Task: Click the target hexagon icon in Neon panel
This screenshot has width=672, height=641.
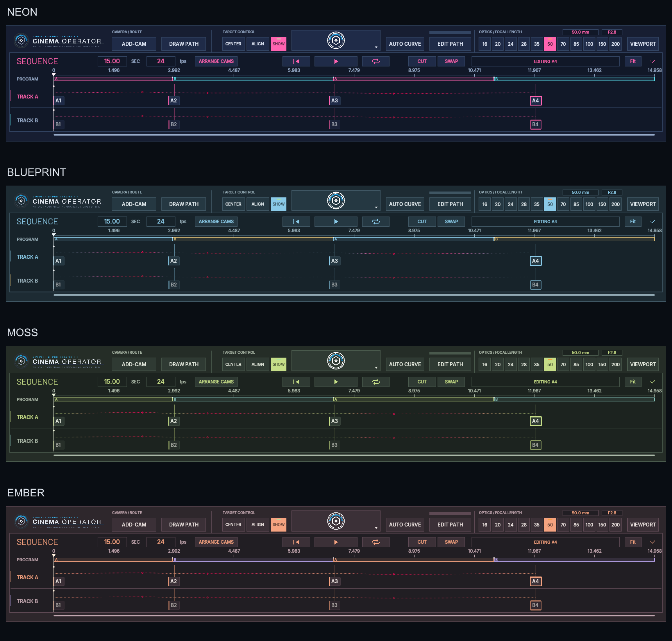Action: 336,40
